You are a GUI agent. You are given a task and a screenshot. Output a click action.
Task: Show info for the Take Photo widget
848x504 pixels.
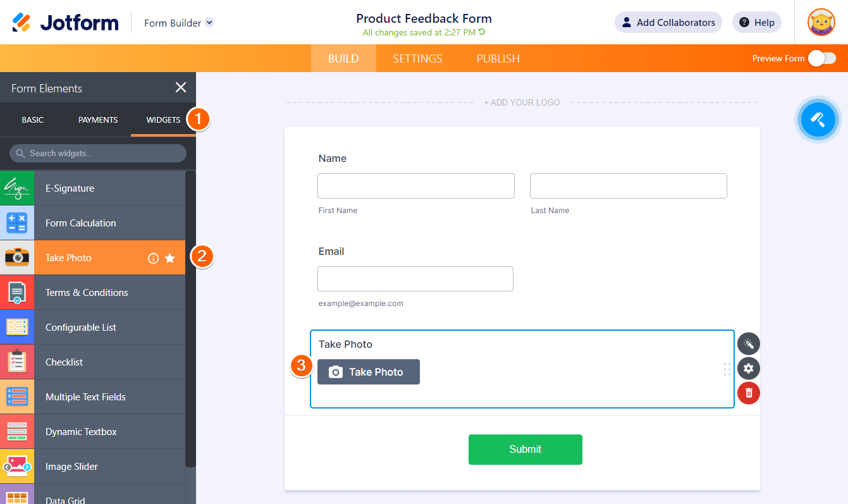pyautogui.click(x=153, y=258)
